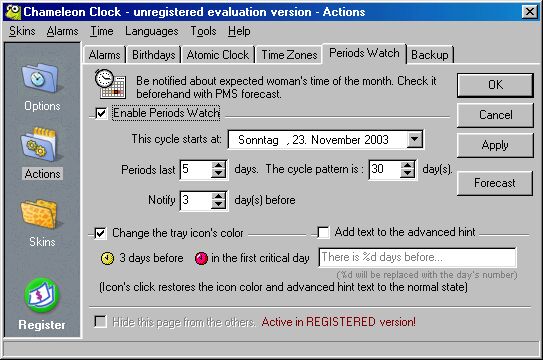543x360 pixels.
Task: Tick Hide this page from the others
Action: pyautogui.click(x=100, y=322)
